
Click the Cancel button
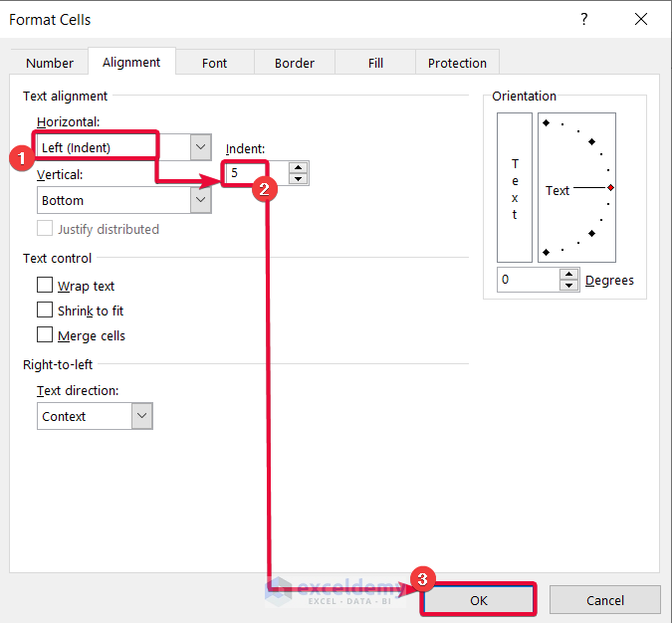[604, 600]
